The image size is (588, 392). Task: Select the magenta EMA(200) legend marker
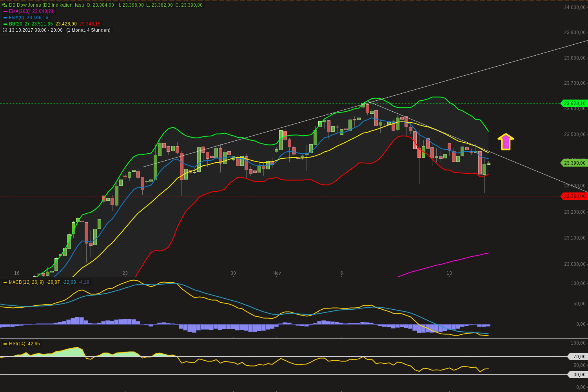point(5,11)
